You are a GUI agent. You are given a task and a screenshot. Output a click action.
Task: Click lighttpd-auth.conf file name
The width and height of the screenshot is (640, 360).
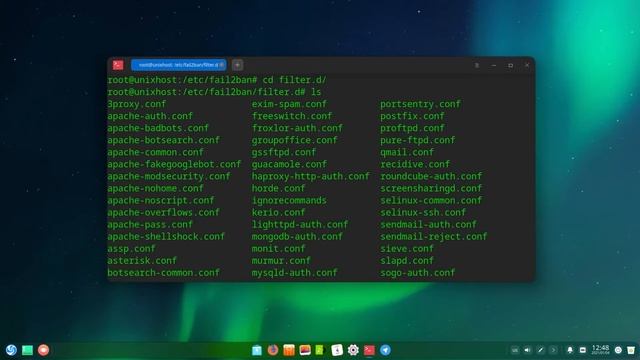(300, 224)
